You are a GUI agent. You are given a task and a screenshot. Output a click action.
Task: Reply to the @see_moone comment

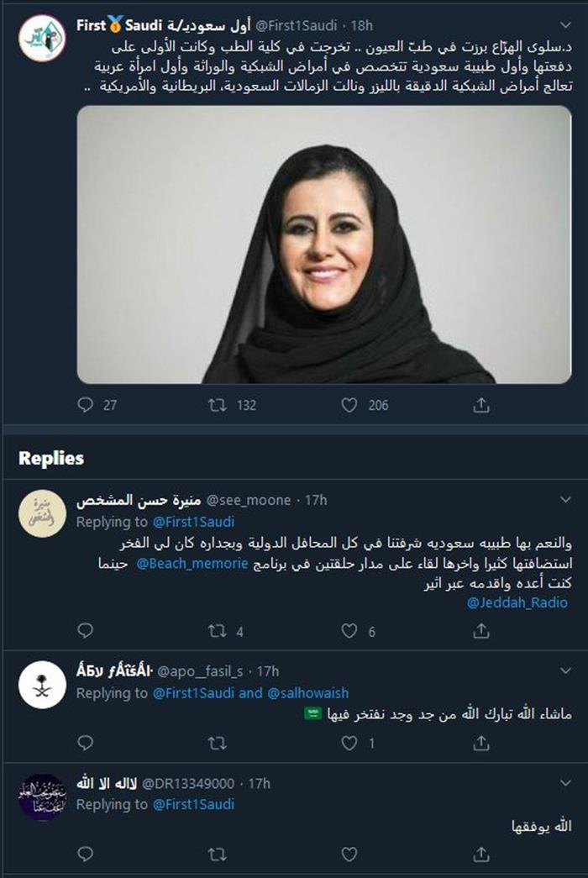(85, 630)
